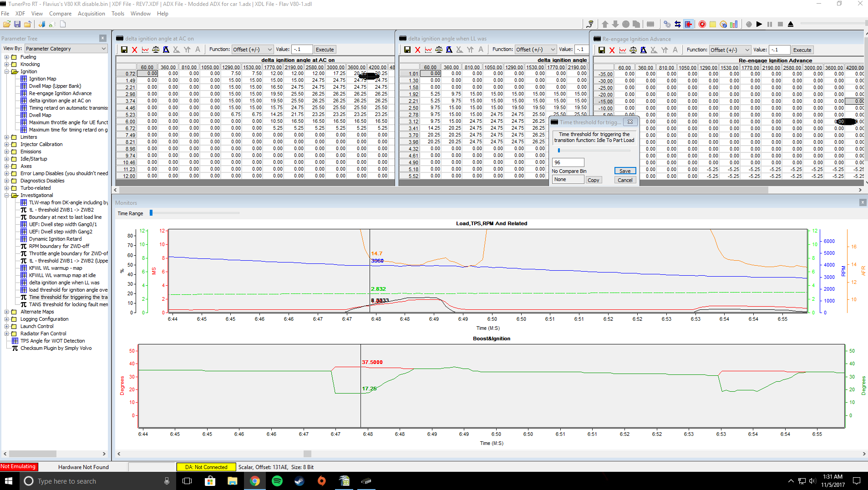
Task: Open acquisition settings gears icon
Action: 667,24
